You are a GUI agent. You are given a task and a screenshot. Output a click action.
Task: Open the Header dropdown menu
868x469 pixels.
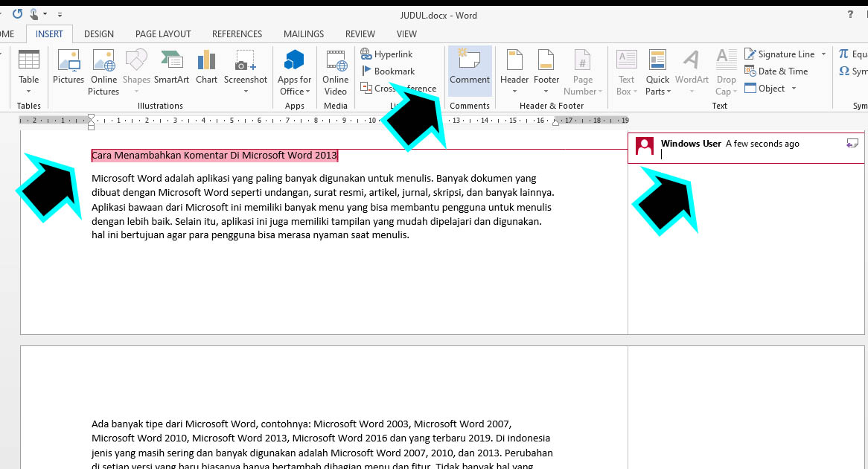(x=514, y=92)
